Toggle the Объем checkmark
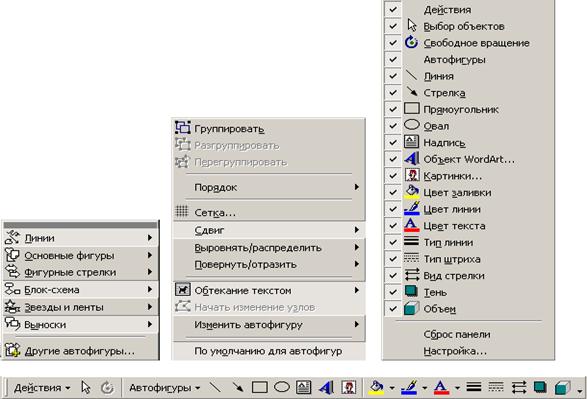Screen dimensions: 587x399 point(393,308)
